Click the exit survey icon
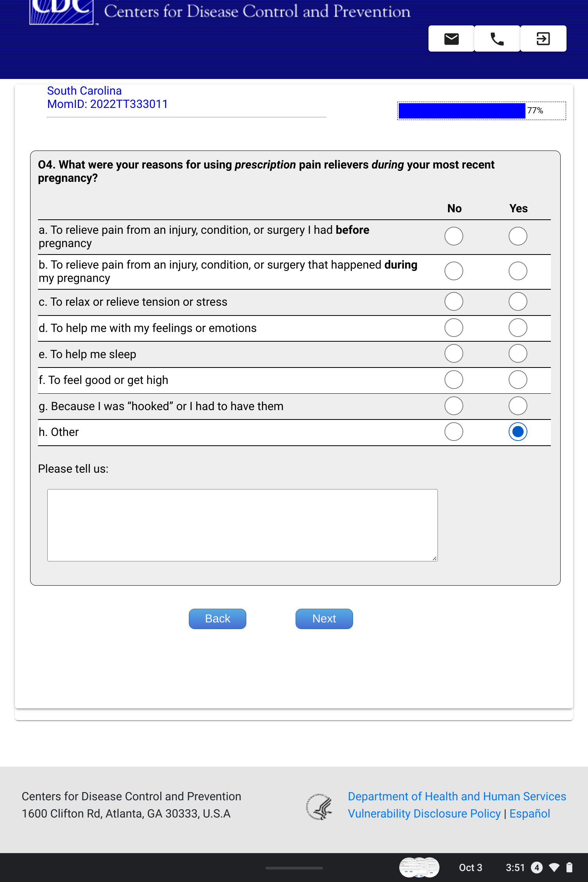The width and height of the screenshot is (588, 882). point(543,39)
